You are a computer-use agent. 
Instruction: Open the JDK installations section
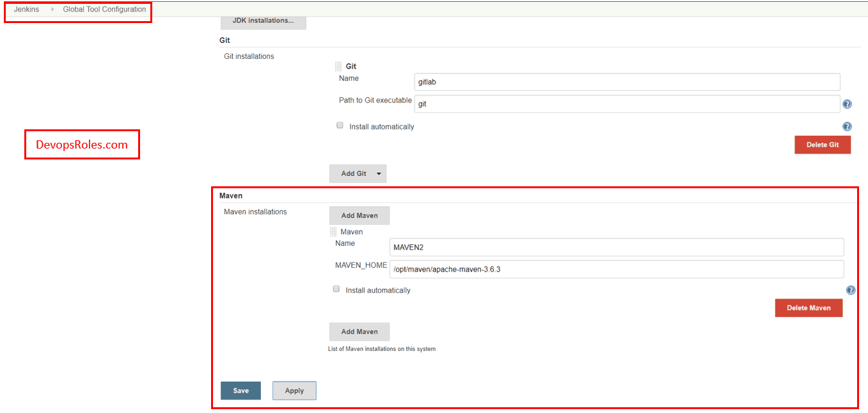(263, 20)
